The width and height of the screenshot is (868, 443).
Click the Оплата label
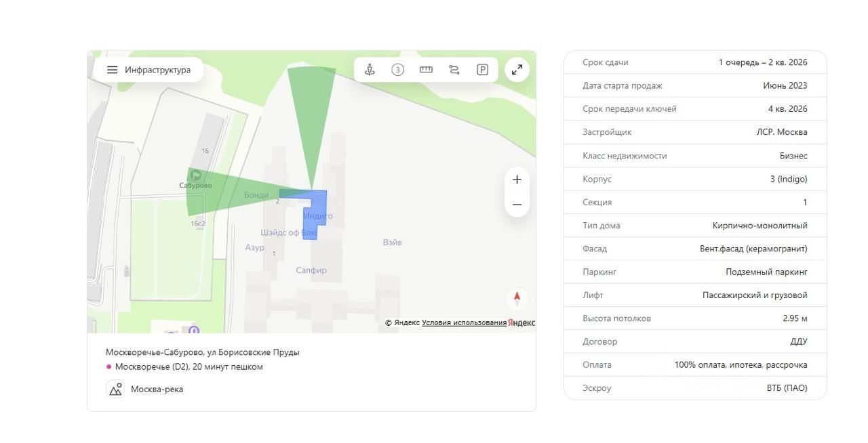[597, 364]
